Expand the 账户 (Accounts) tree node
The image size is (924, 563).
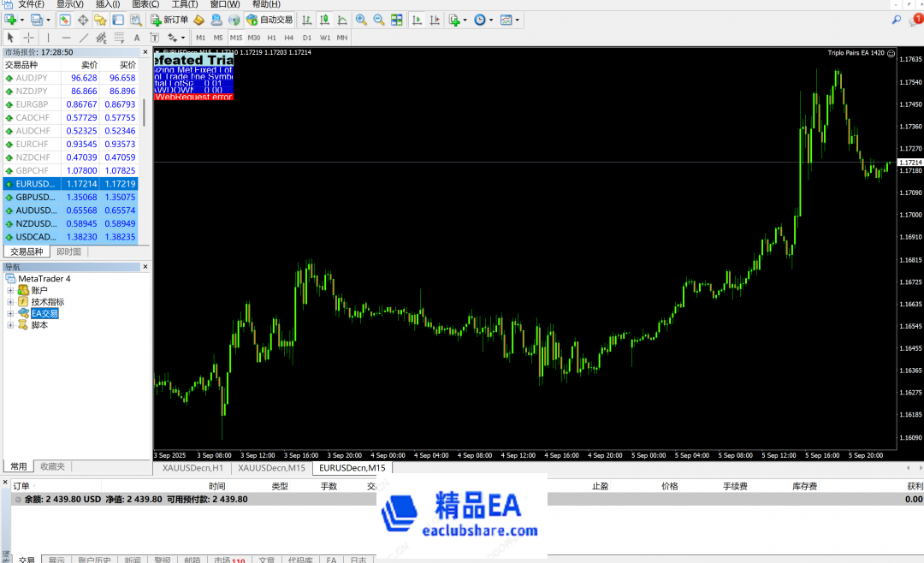(x=11, y=290)
